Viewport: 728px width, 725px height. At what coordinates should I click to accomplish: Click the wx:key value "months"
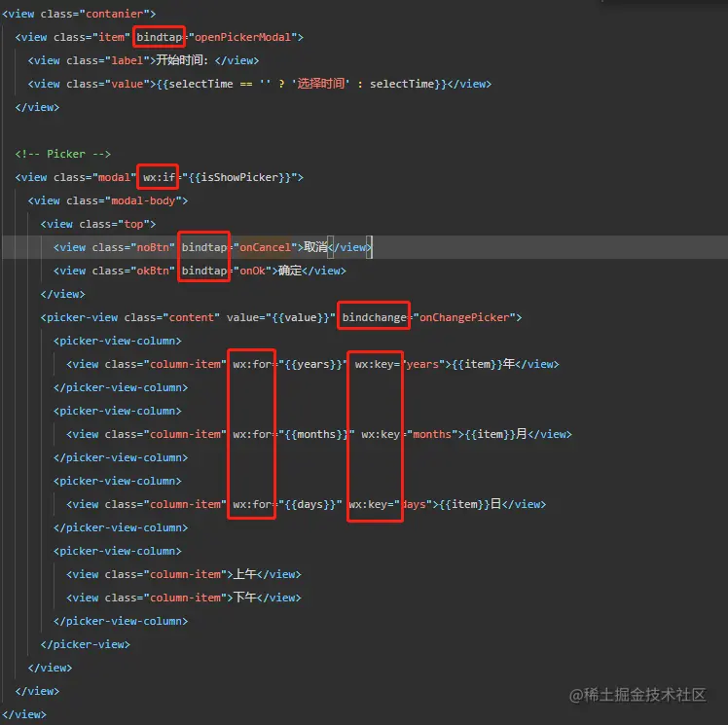point(432,434)
